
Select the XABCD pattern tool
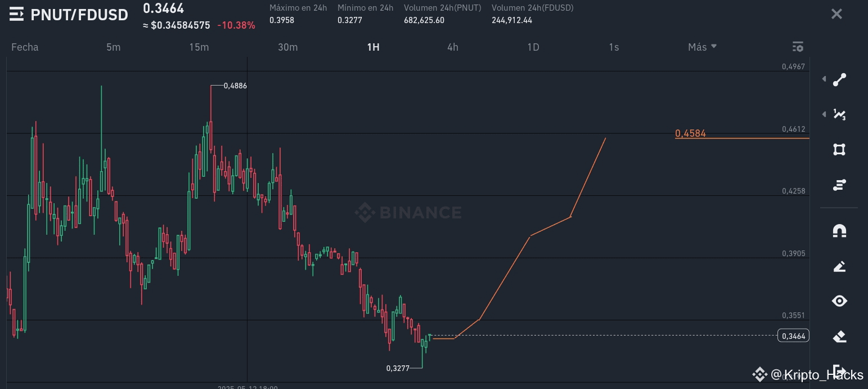(x=839, y=114)
